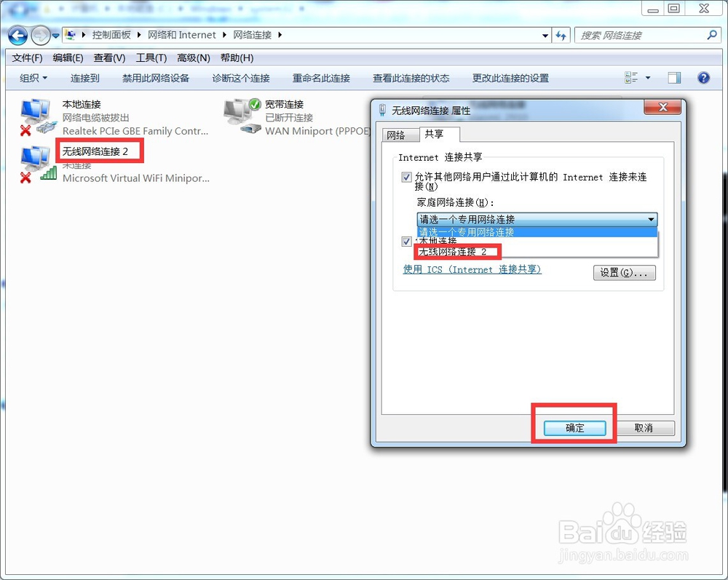The height and width of the screenshot is (580, 728).
Task: Toggle the preview pane icon
Action: click(x=675, y=77)
